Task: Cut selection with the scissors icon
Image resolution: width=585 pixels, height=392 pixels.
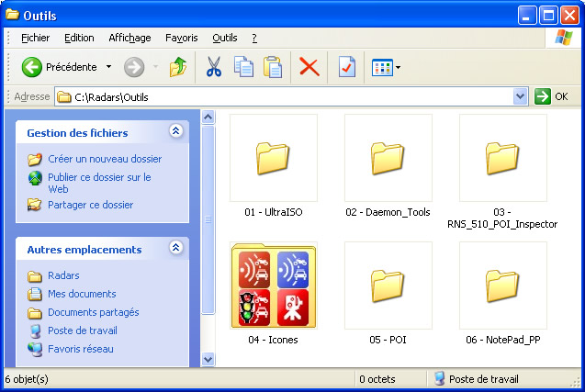Action: (214, 67)
